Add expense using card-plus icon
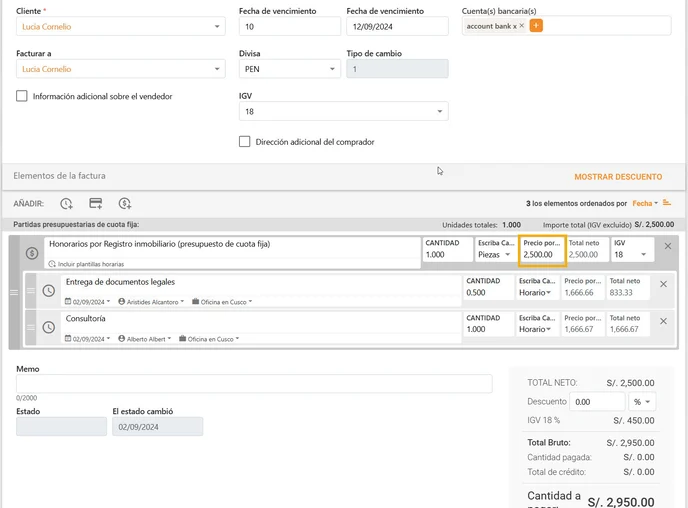 point(96,203)
